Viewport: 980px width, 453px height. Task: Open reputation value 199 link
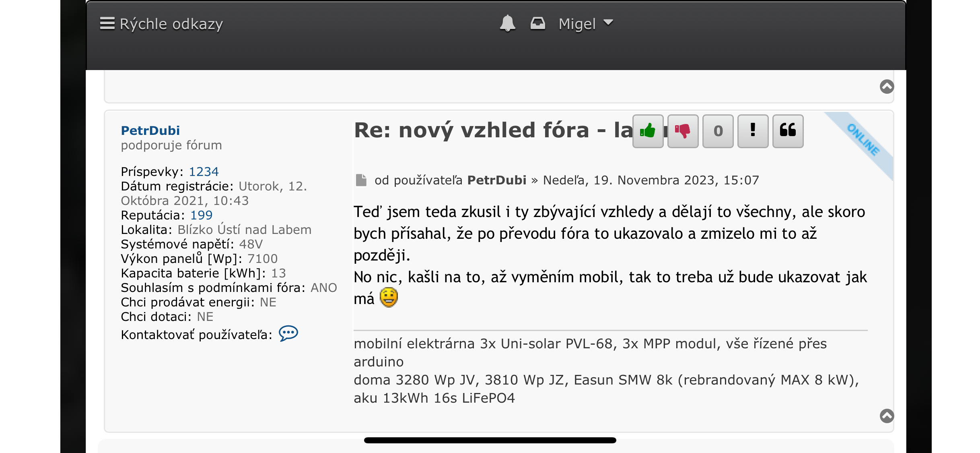201,215
